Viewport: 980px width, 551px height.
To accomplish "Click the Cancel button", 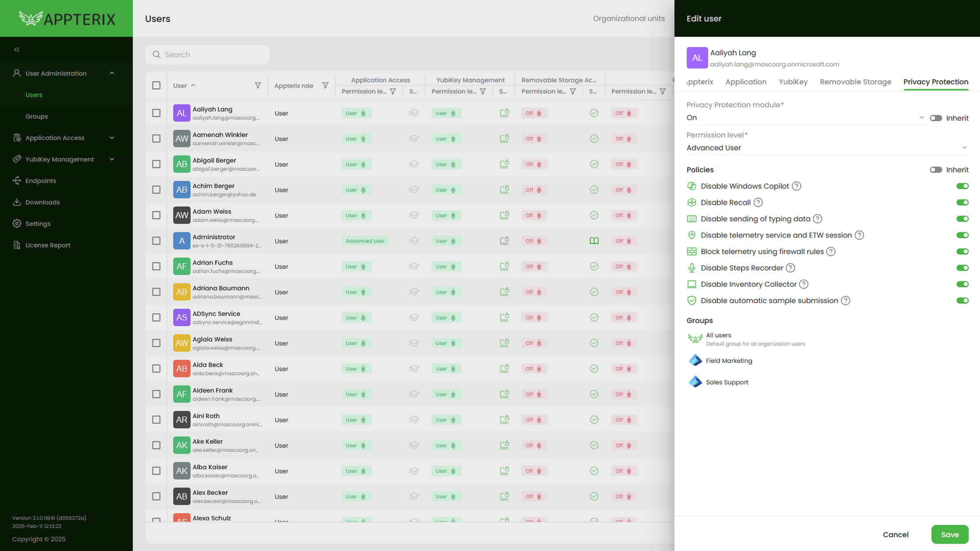I will pyautogui.click(x=895, y=534).
